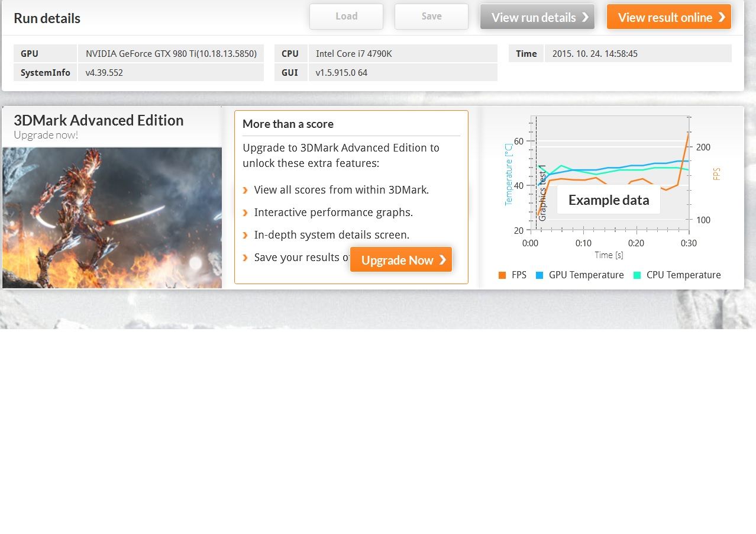Click the Graphics test 1 chart marker
This screenshot has width=756, height=534.
pyautogui.click(x=542, y=194)
